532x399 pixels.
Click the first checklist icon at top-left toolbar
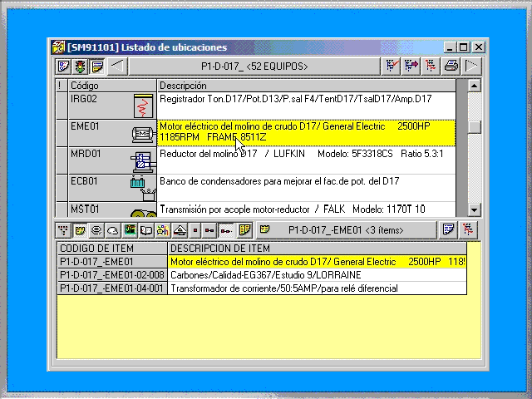63,66
